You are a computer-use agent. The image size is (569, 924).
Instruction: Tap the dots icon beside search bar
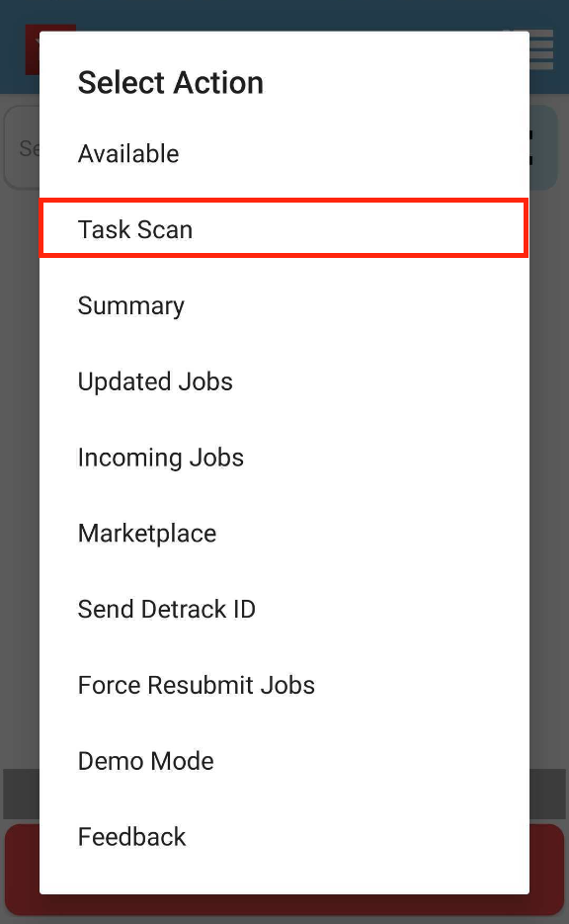pos(531,147)
